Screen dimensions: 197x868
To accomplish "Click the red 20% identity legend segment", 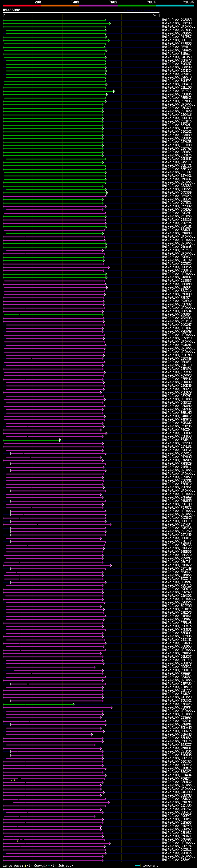I will point(22,6).
